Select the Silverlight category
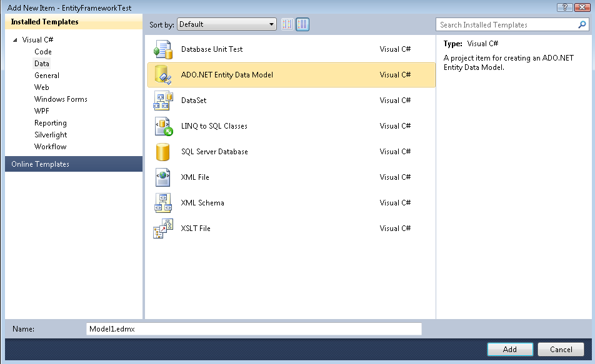The height and width of the screenshot is (364, 595). pyautogui.click(x=51, y=135)
